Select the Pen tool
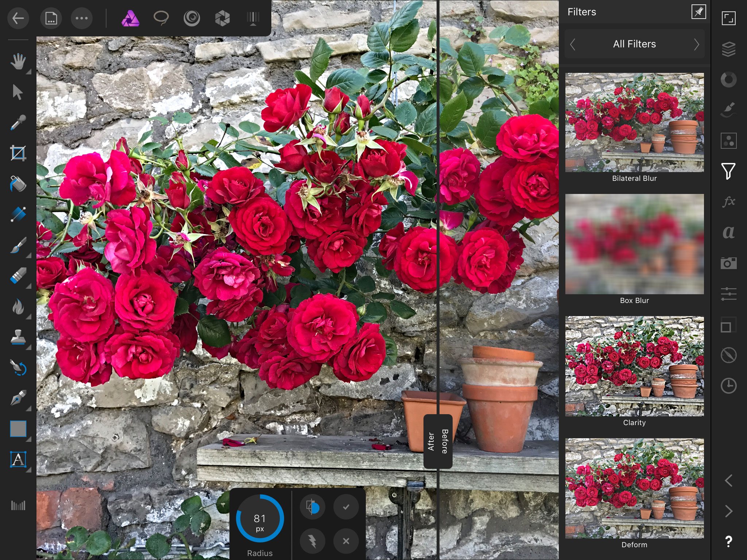Screen dimensions: 747x560 click(18, 398)
